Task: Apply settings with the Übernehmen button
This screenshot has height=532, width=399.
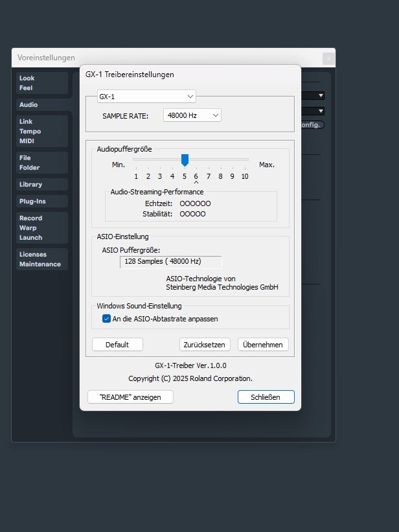Action: point(263,345)
